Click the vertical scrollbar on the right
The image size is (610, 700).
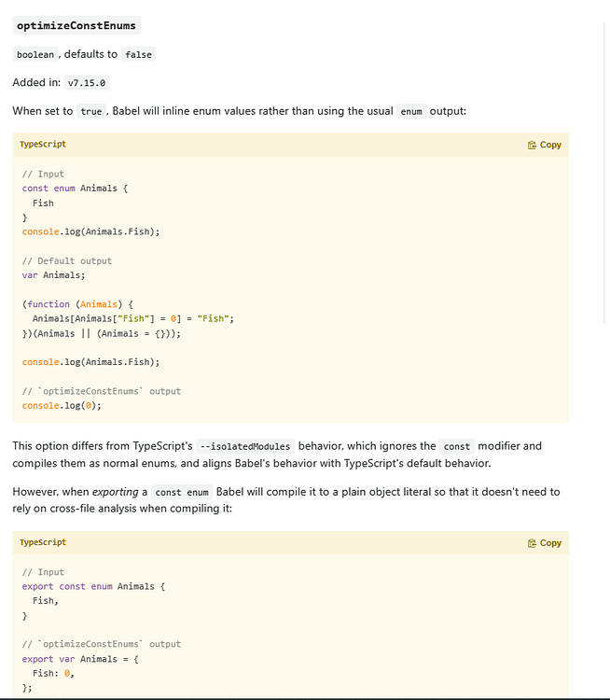[604, 187]
